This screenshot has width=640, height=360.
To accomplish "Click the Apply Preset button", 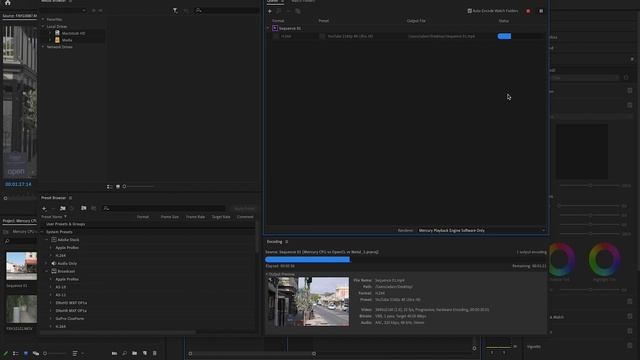I will click(x=244, y=209).
